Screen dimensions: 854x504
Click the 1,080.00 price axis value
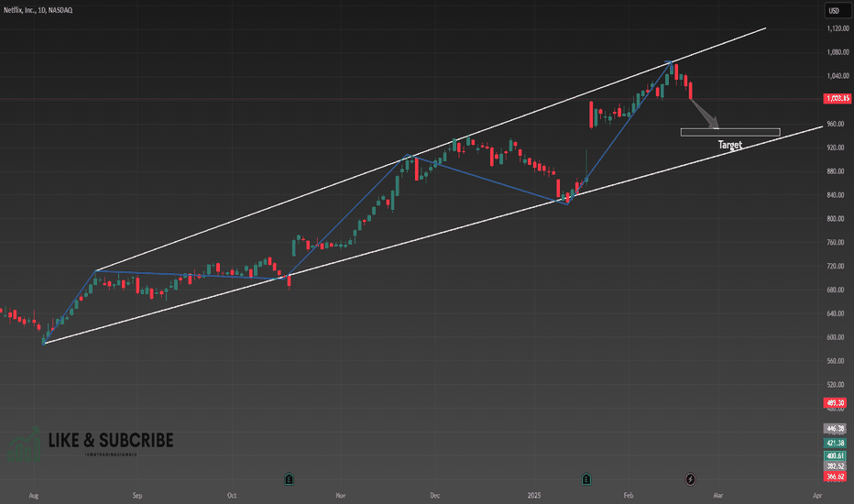point(838,52)
